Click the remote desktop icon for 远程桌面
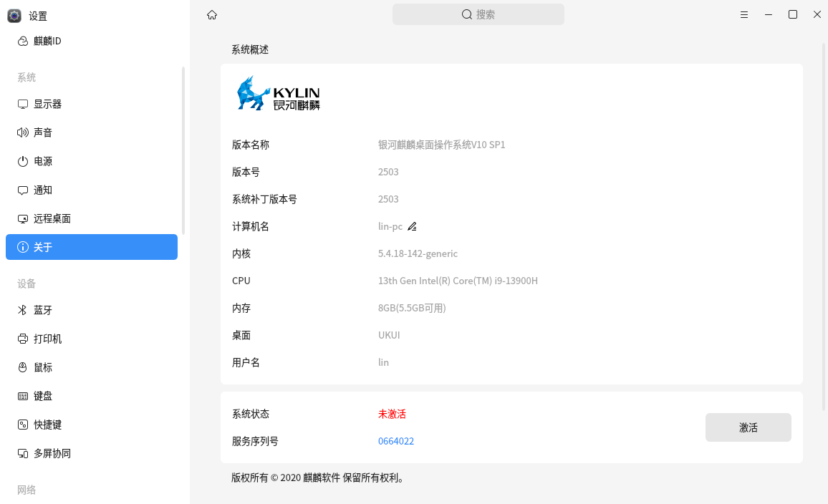828x504 pixels. pos(23,219)
